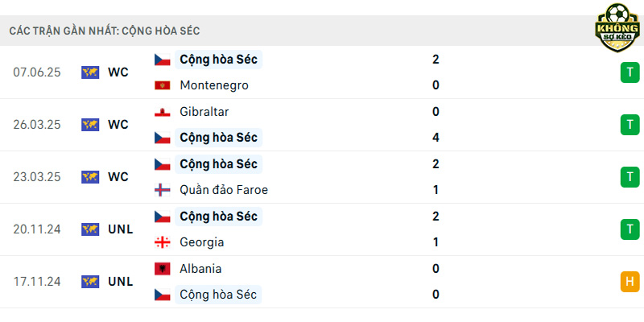The image size is (644, 322).
Task: Click the world map icon beside 07.06.25
Action: coord(90,72)
